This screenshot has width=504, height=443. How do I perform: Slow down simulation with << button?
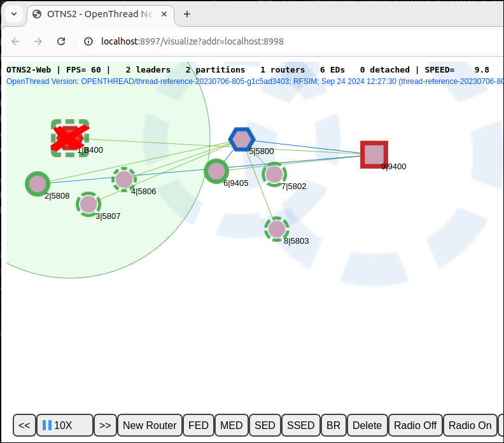click(x=24, y=425)
